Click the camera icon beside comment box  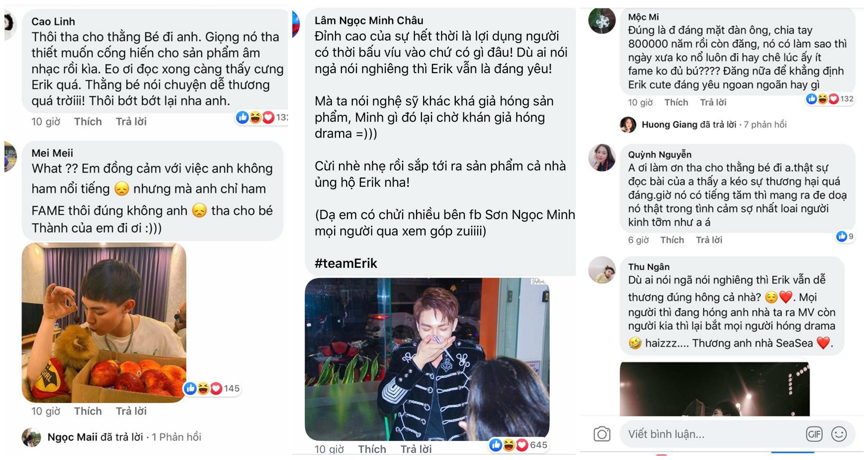601,434
